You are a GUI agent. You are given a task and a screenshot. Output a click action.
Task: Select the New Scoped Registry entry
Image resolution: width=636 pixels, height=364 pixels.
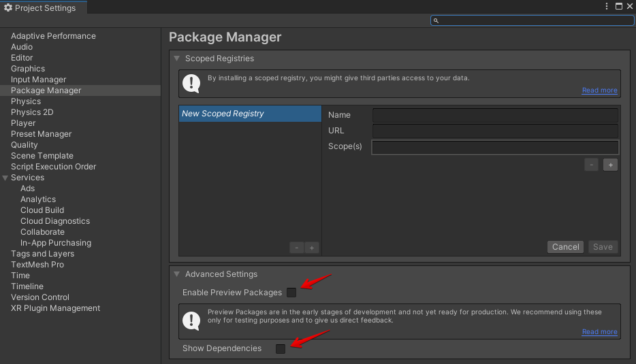coord(250,114)
